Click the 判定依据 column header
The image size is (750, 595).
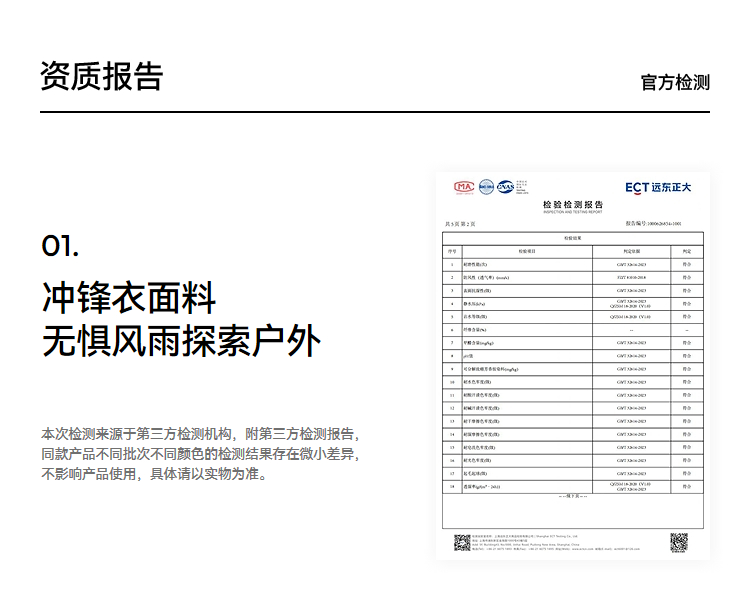point(631,251)
